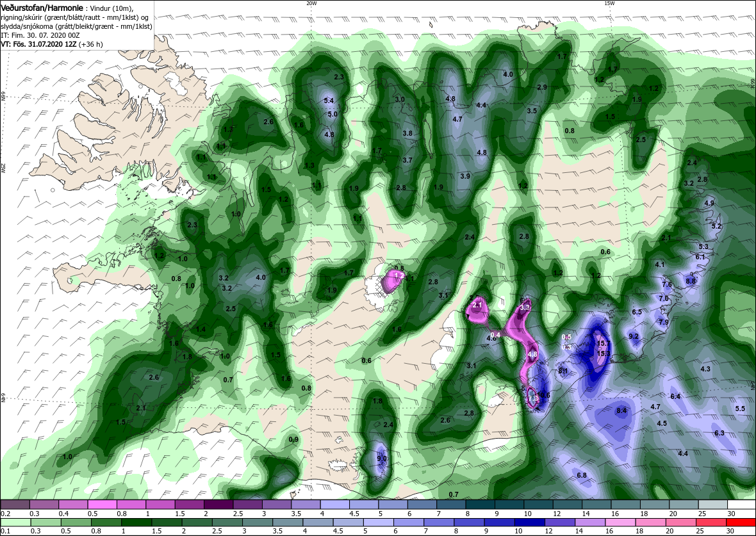756x536 pixels.
Task: Select the 2.9 precipitation value
Action: pos(542,87)
